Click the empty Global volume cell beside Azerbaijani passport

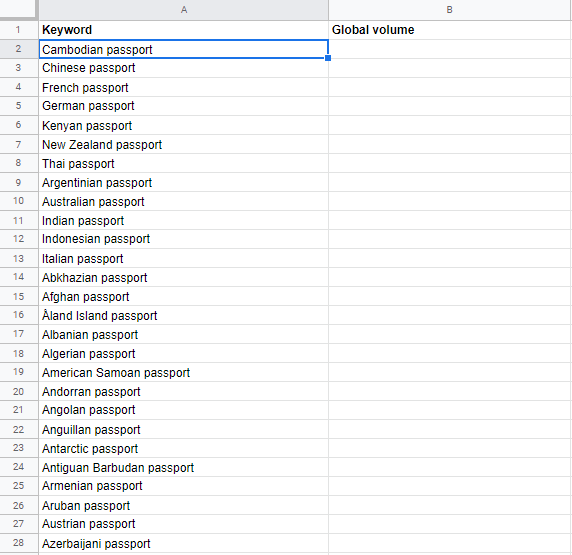point(450,543)
